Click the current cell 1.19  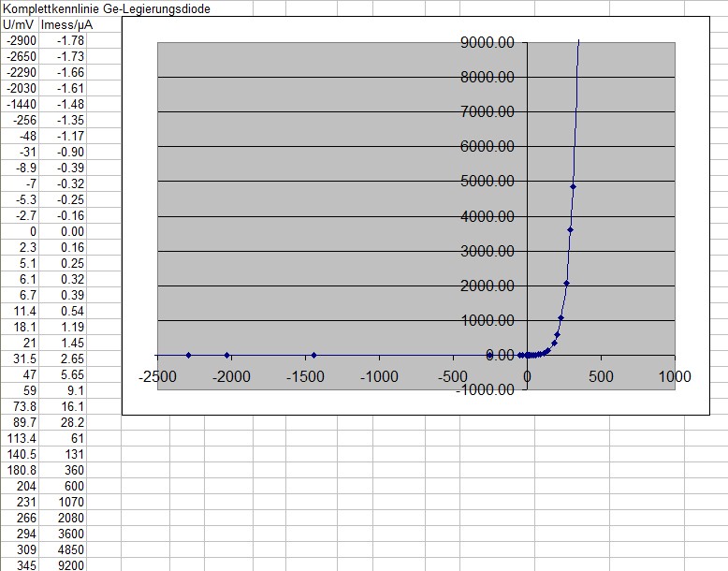pos(63,327)
